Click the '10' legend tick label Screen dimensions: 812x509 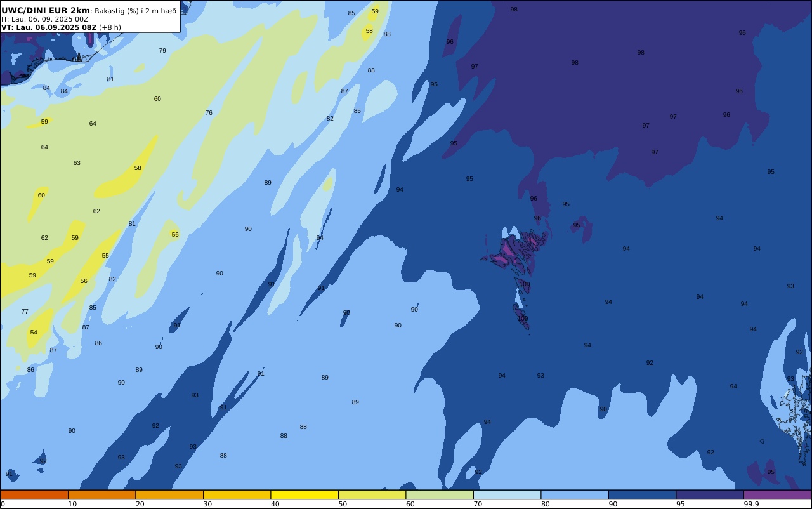click(x=72, y=504)
